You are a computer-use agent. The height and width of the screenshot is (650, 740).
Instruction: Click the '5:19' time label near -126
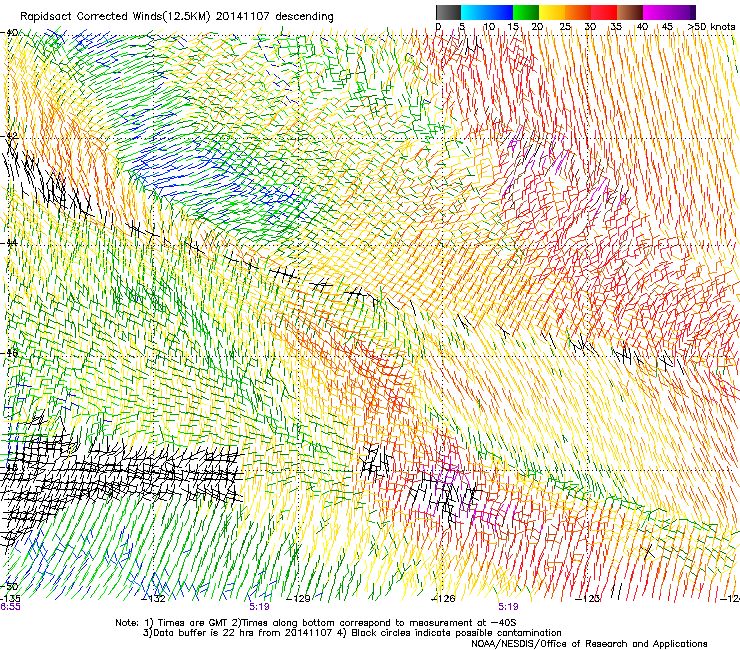(508, 607)
